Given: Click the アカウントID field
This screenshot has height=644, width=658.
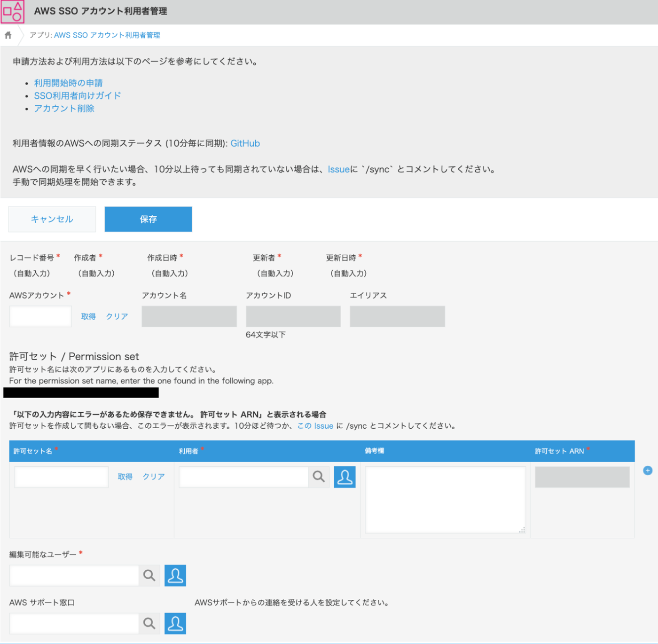Looking at the screenshot, I should click(x=293, y=316).
